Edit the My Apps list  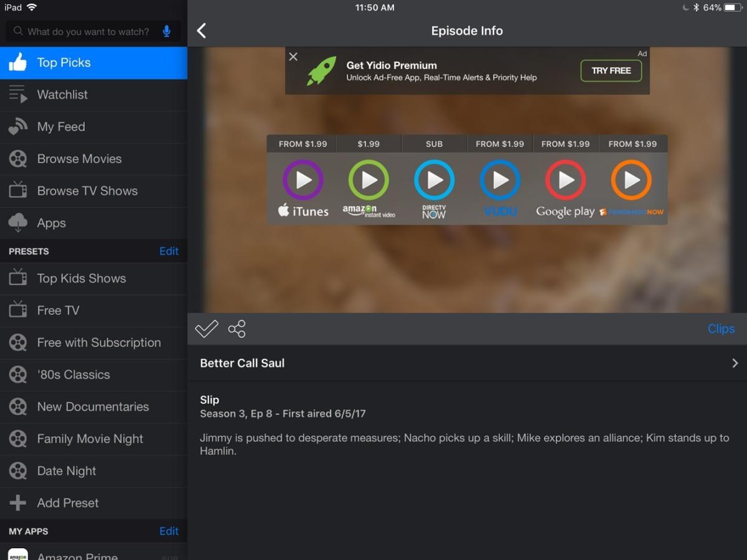(x=169, y=531)
